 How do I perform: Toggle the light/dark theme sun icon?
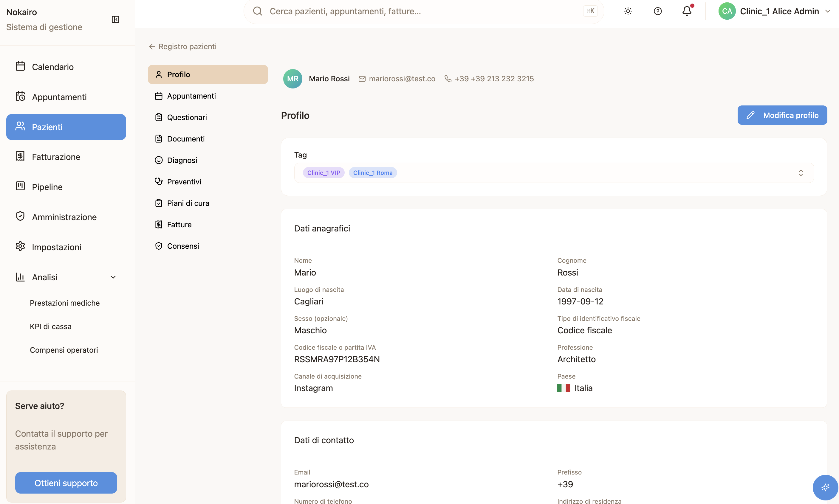pyautogui.click(x=628, y=11)
